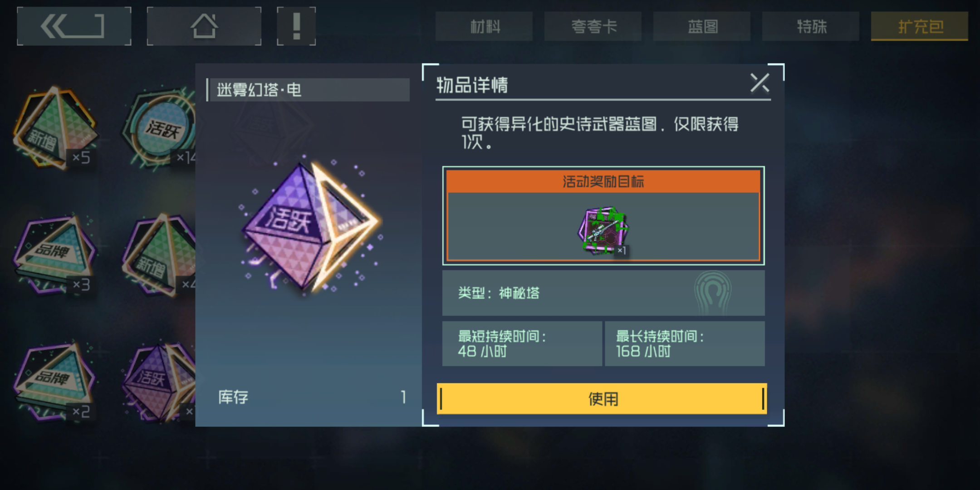The image size is (980, 490).
Task: Click the 活动奖励目标 orange header
Action: pyautogui.click(x=603, y=181)
